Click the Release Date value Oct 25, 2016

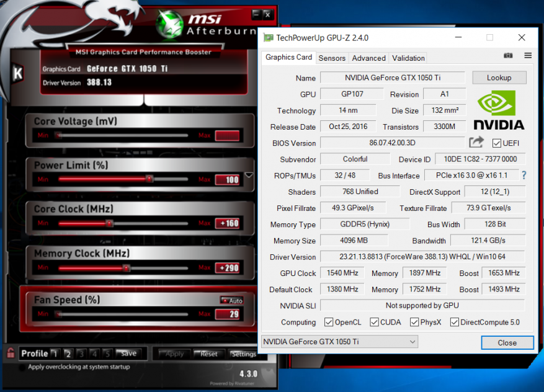[348, 127]
